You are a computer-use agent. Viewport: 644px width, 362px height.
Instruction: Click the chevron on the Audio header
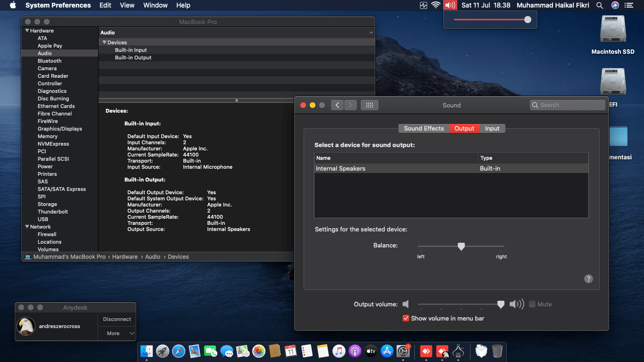click(371, 33)
